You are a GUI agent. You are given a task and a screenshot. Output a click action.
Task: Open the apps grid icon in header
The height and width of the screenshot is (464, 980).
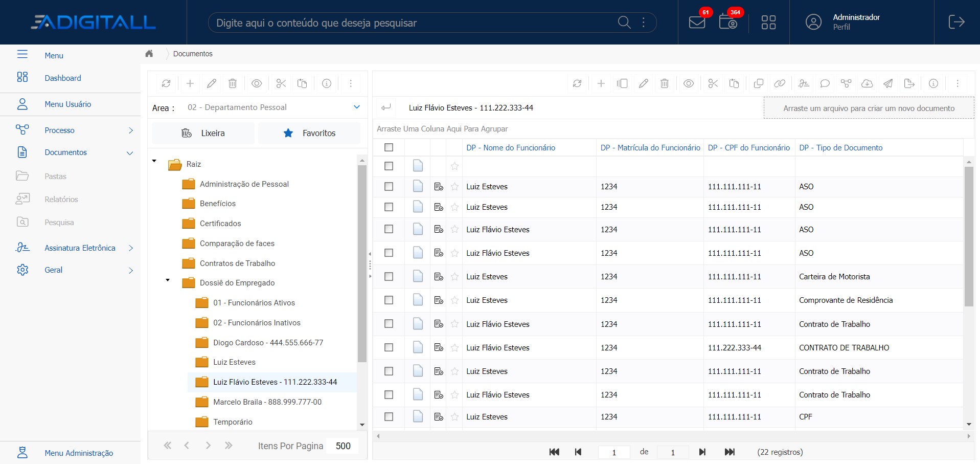(768, 22)
